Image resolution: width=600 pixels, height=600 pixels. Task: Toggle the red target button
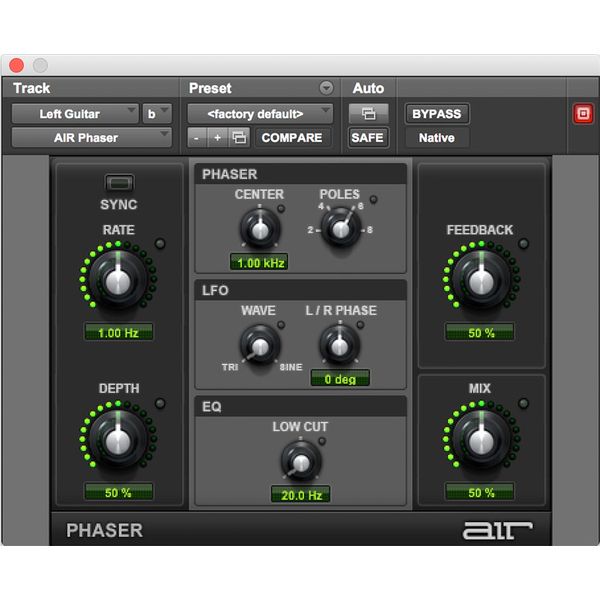583,114
